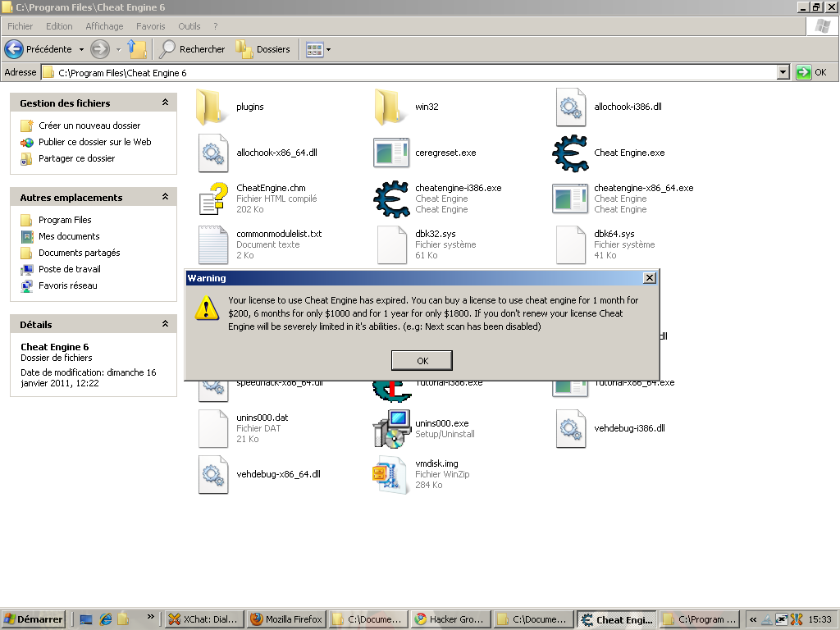Image resolution: width=840 pixels, height=630 pixels.
Task: Collapse the Détails panel
Action: [165, 323]
